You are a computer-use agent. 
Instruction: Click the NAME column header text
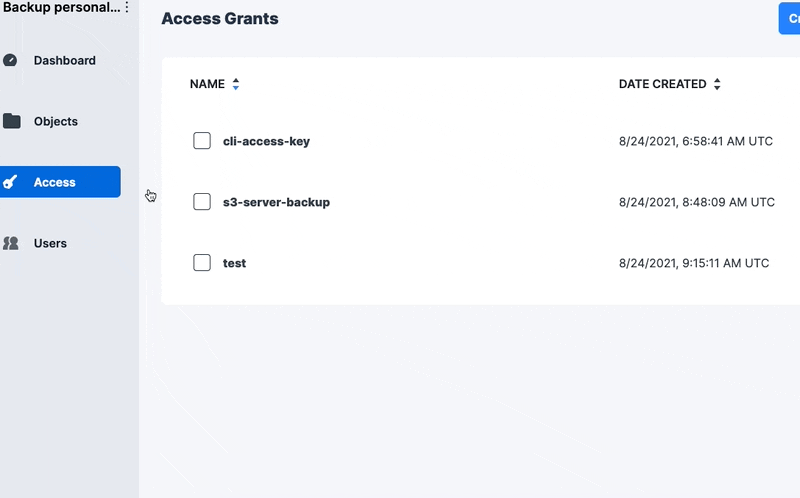pos(207,85)
